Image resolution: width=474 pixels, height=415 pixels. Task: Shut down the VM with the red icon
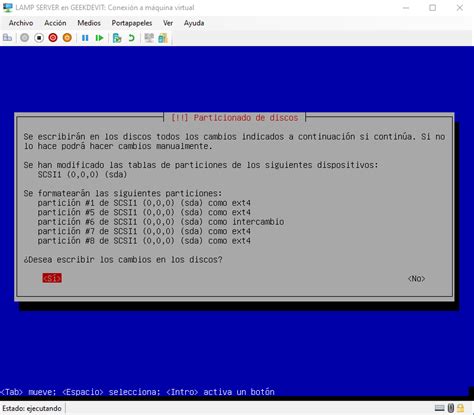[x=53, y=38]
